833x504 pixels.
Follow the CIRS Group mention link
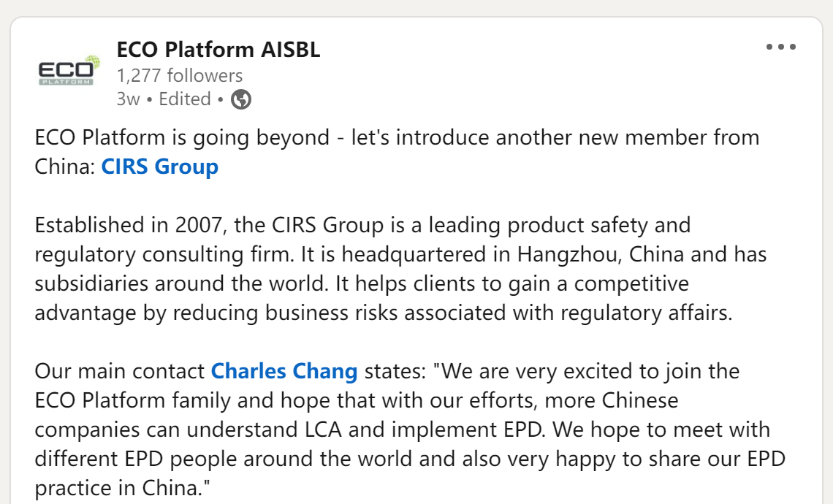(159, 167)
